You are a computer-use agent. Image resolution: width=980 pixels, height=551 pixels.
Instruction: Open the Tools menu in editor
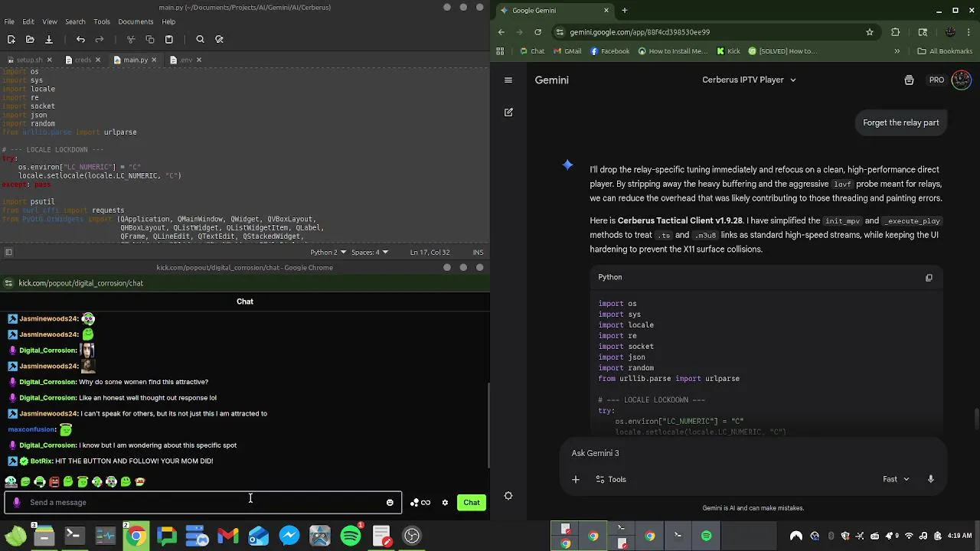(x=102, y=21)
